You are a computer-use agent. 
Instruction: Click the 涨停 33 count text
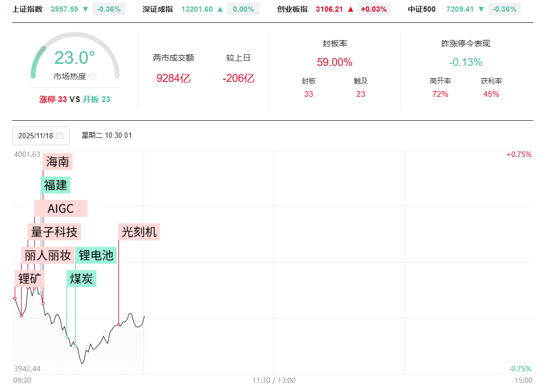tap(53, 99)
